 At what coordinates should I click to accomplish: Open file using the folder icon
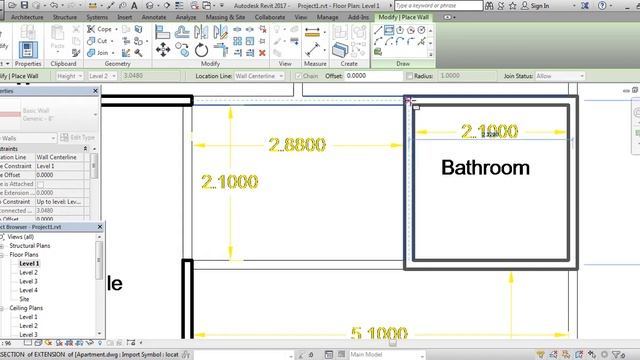[12, 5]
